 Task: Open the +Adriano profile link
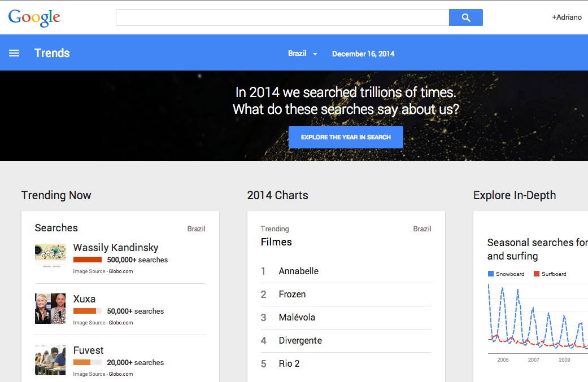coord(567,17)
